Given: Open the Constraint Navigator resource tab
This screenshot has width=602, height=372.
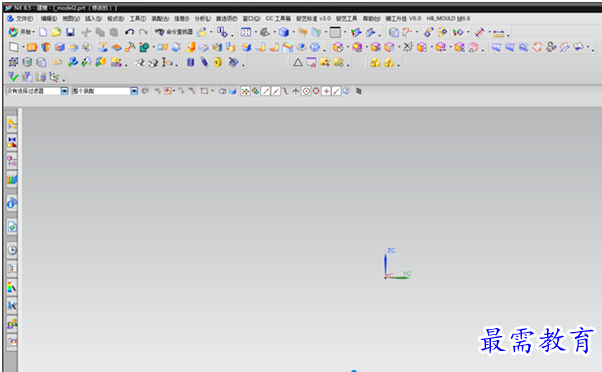Looking at the screenshot, I should (12, 142).
